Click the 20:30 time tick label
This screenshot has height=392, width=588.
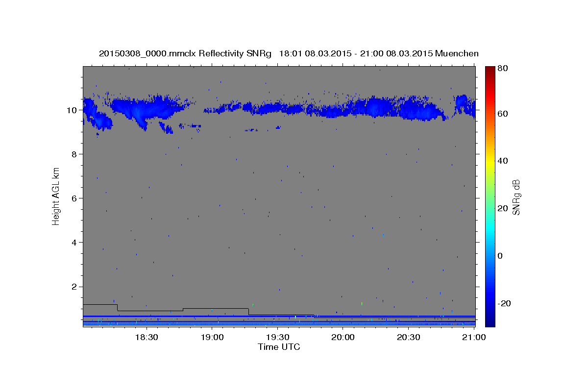409,338
